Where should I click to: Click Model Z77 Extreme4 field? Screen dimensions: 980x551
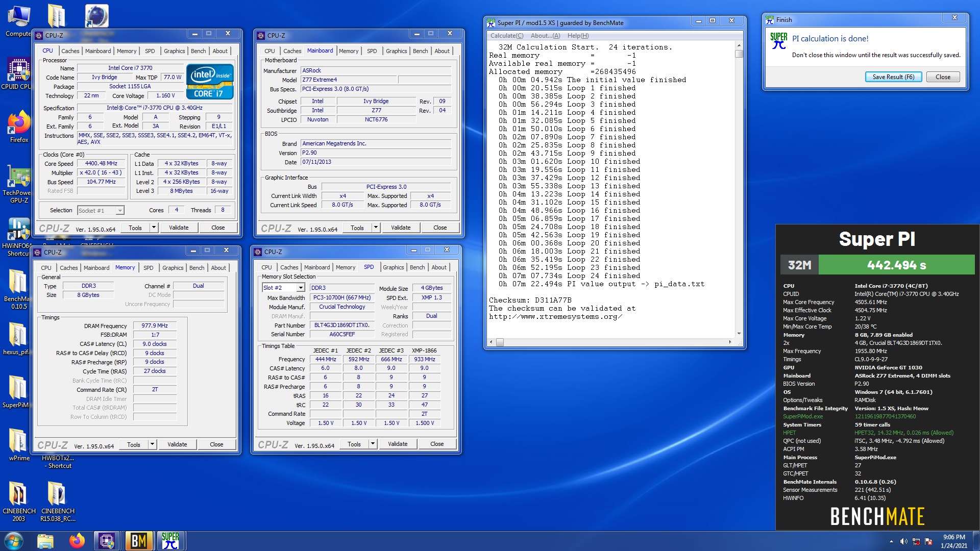coord(349,80)
